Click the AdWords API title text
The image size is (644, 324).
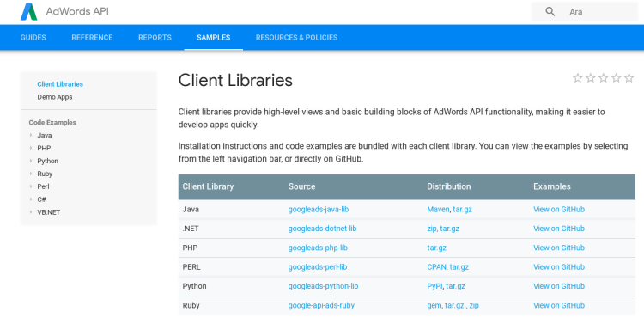(x=77, y=11)
